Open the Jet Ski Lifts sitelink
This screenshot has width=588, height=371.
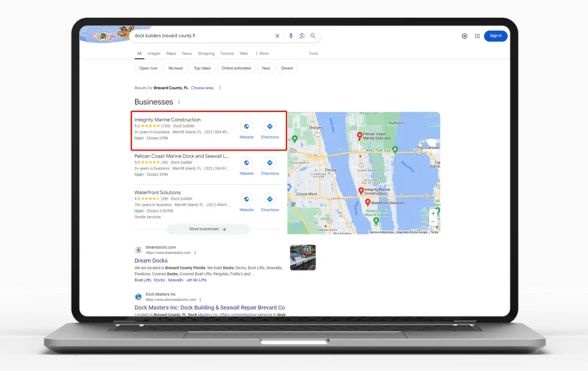coord(196,280)
